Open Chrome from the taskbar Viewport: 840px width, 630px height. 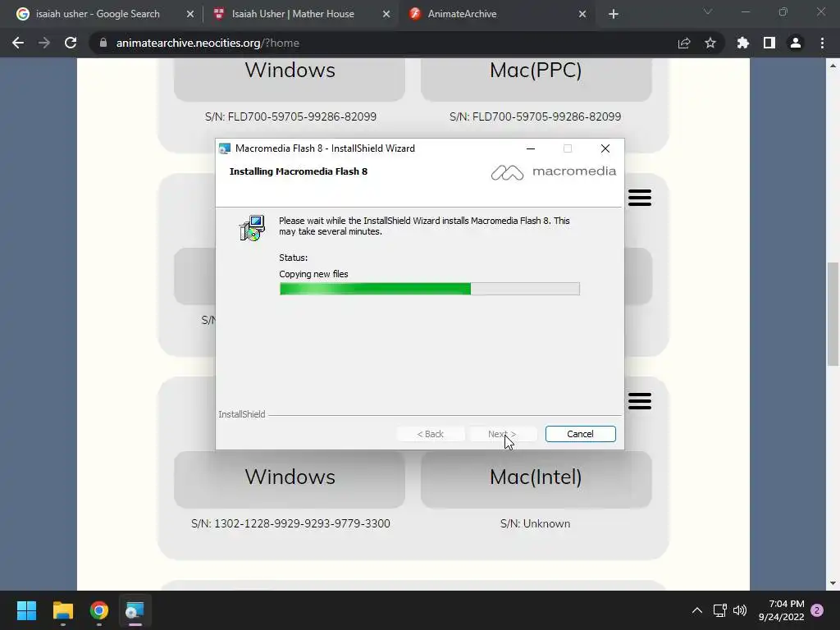99,610
